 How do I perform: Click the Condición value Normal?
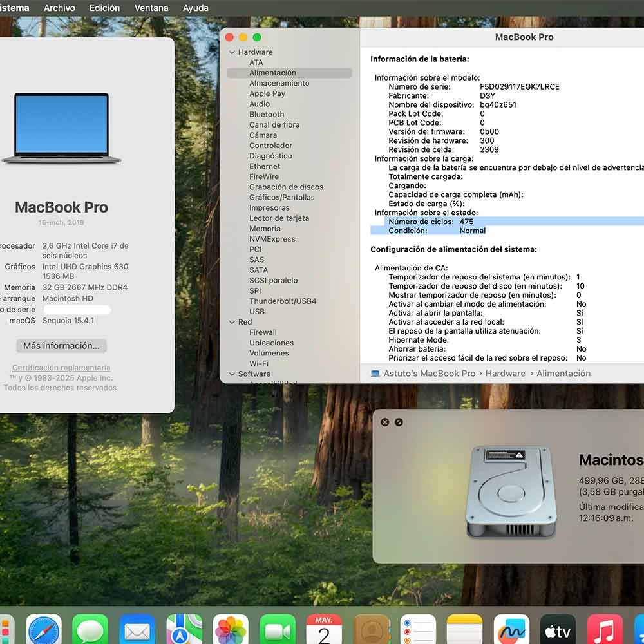tap(472, 231)
